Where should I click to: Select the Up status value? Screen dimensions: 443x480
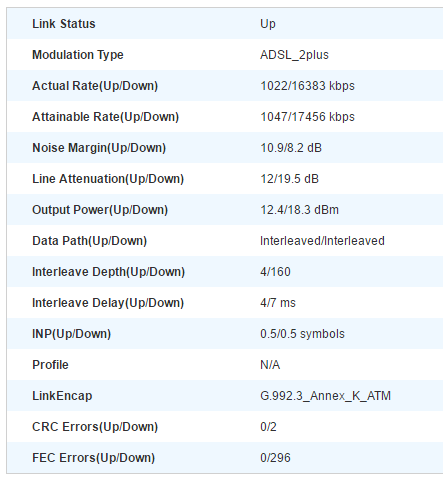(268, 24)
